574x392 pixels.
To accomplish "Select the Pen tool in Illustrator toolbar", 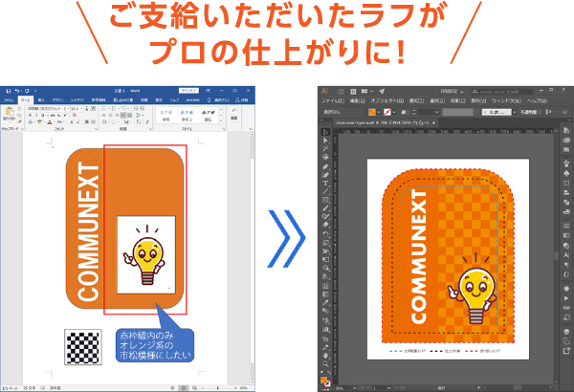I will [325, 164].
